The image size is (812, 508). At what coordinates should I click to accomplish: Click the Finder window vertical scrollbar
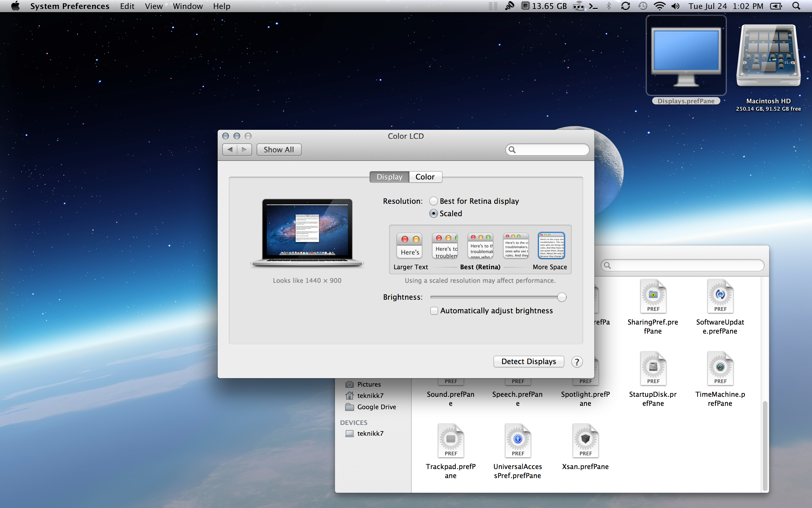point(765,446)
